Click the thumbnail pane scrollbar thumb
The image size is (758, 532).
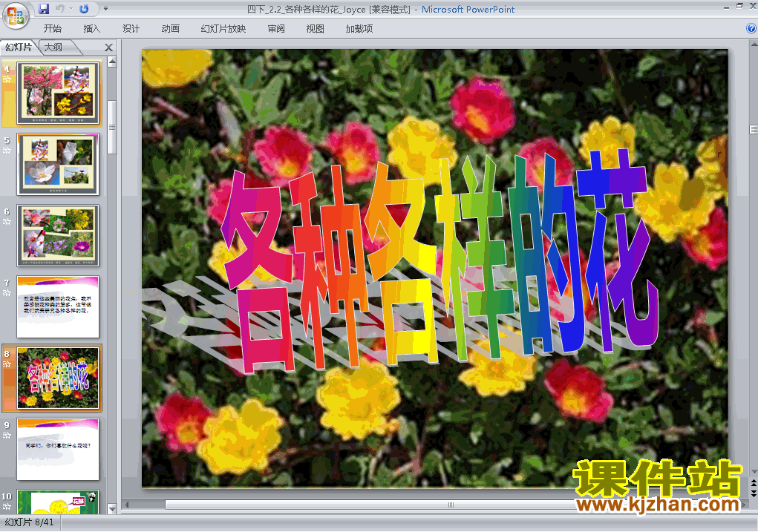click(112, 127)
